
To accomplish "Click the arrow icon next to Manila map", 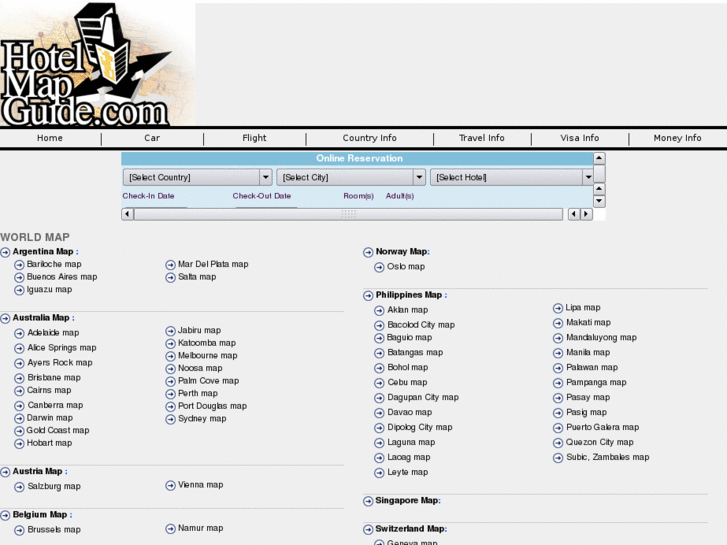I will coord(558,353).
